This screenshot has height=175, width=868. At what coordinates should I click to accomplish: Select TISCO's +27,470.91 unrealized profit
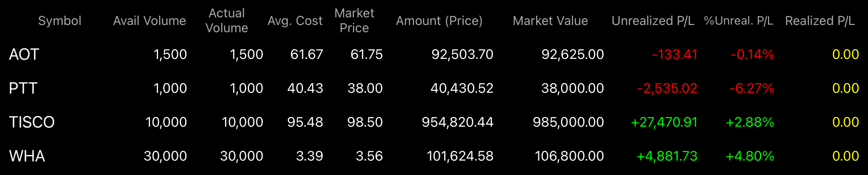point(664,122)
